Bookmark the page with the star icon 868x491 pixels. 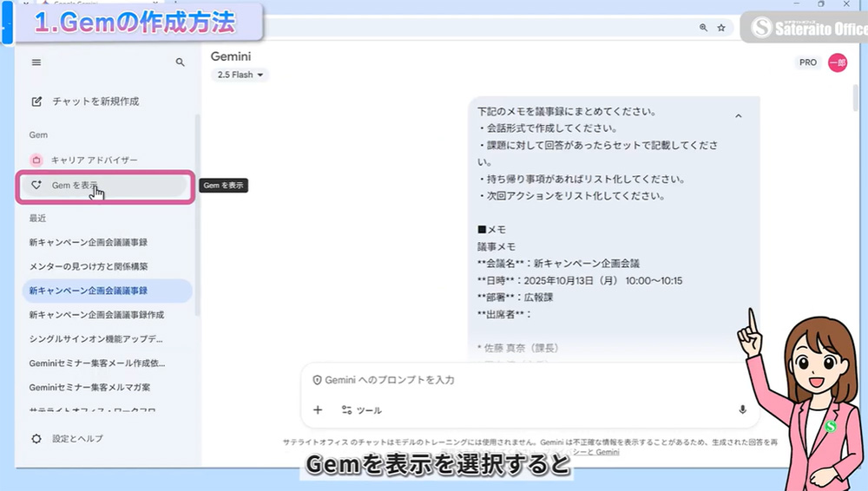point(721,28)
